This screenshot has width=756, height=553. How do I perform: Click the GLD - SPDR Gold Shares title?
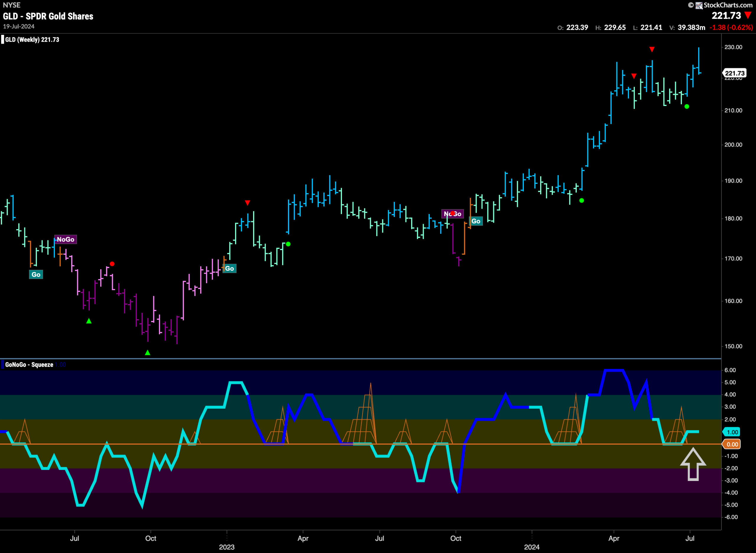[48, 16]
